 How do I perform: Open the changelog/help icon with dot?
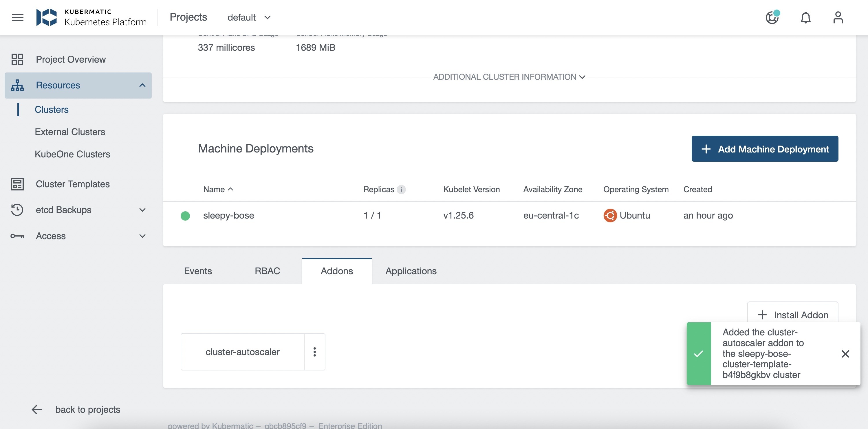point(772,18)
